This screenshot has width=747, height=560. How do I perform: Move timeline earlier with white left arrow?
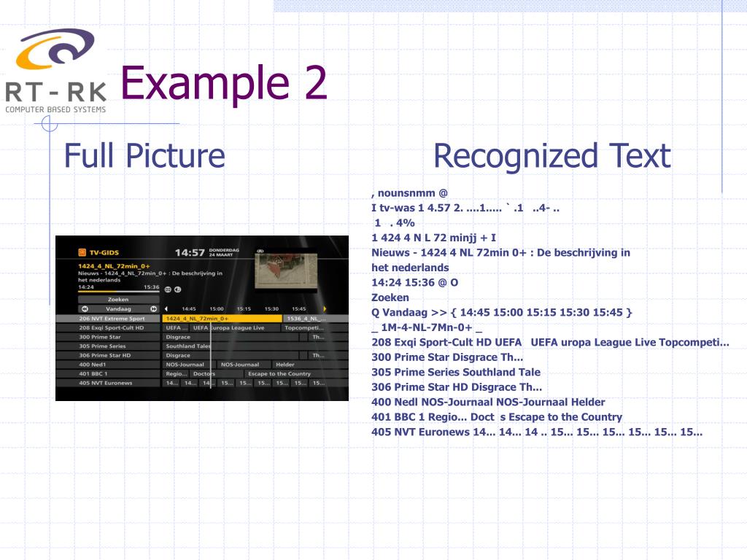166,308
